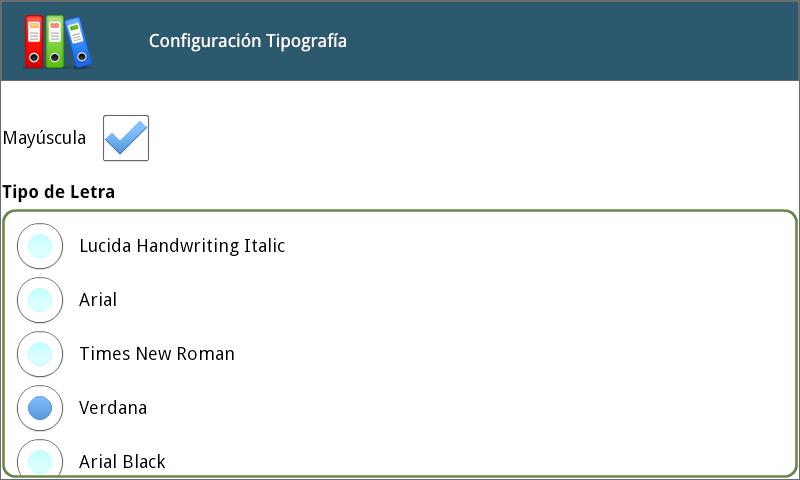The height and width of the screenshot is (480, 800).
Task: Click the empty space in the Verdana row
Action: 469,408
